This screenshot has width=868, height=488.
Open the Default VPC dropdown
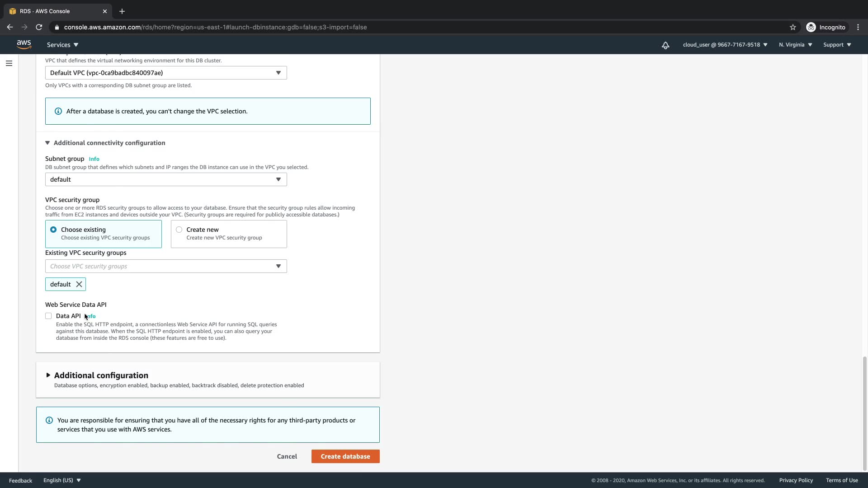coord(165,73)
